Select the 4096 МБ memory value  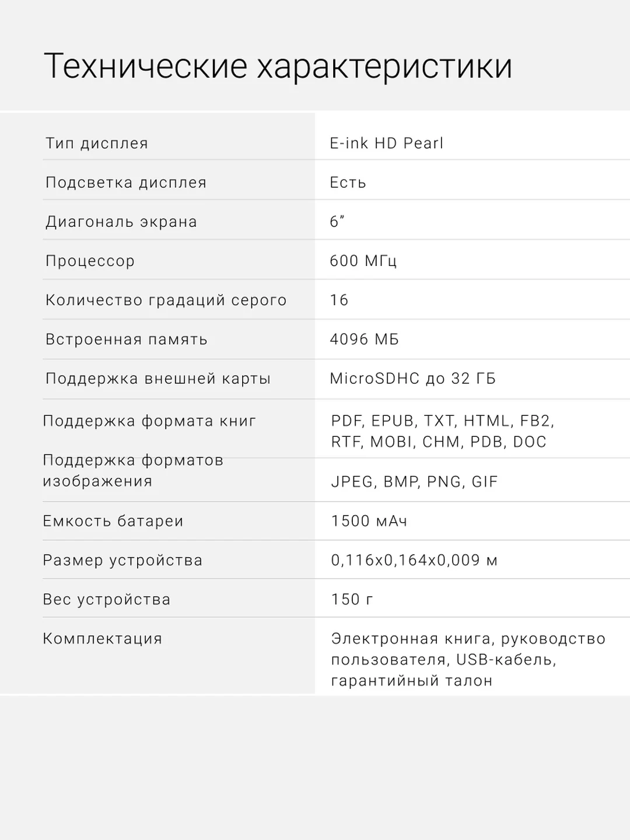(x=365, y=339)
